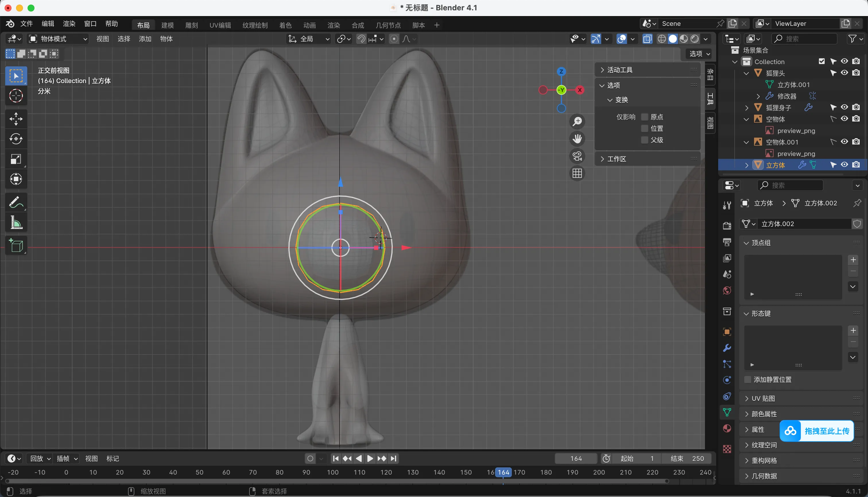Open the 物体模式 mode dropdown
868x497 pixels.
(58, 39)
